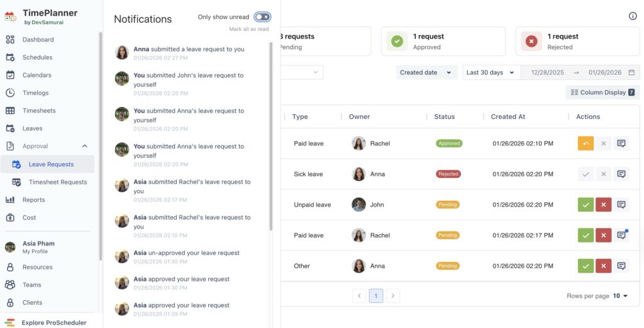Expand the Last 30 days dropdown

coord(491,72)
